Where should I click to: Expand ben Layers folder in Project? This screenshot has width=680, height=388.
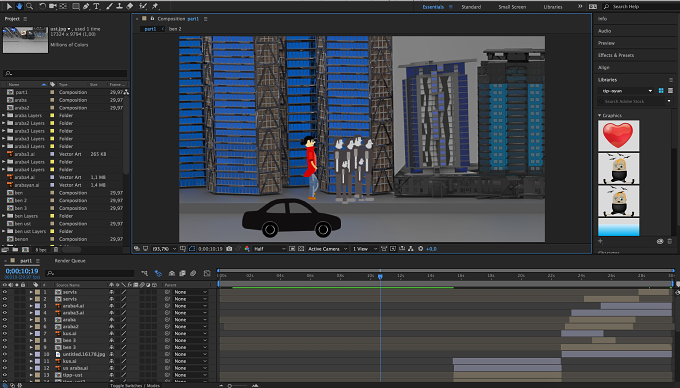4,216
